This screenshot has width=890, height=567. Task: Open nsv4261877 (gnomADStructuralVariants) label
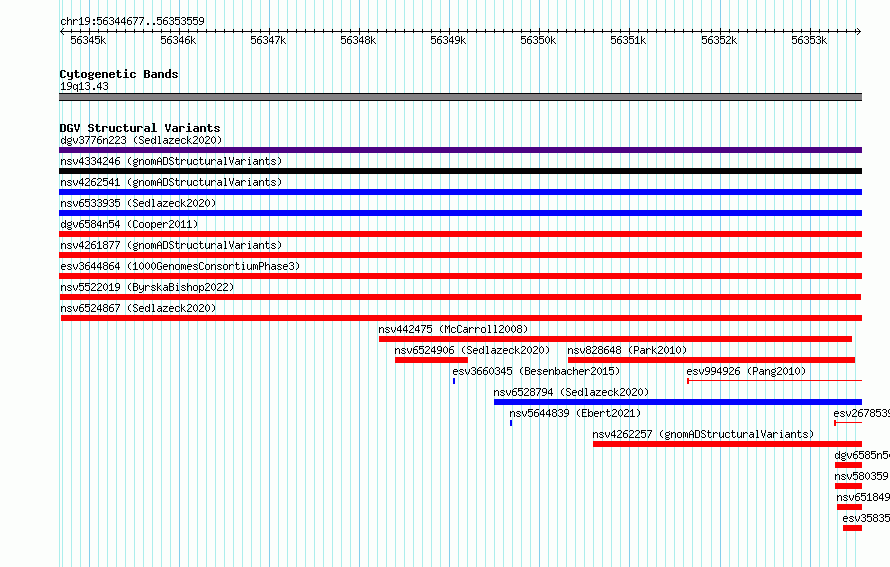point(171,245)
